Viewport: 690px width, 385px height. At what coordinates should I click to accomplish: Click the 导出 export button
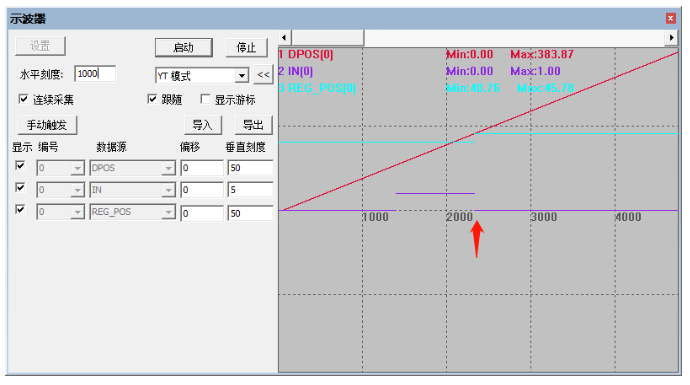tap(253, 125)
